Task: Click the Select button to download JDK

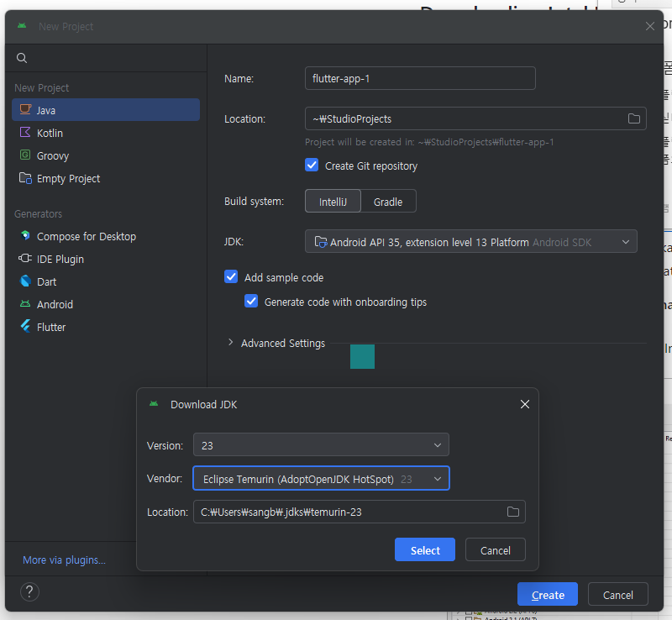Action: pyautogui.click(x=424, y=549)
